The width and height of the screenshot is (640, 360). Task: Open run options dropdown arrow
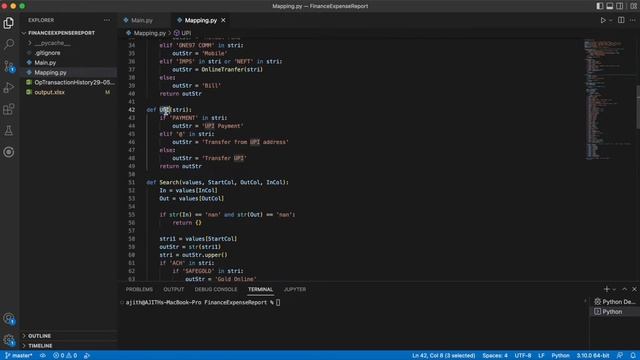(611, 20)
